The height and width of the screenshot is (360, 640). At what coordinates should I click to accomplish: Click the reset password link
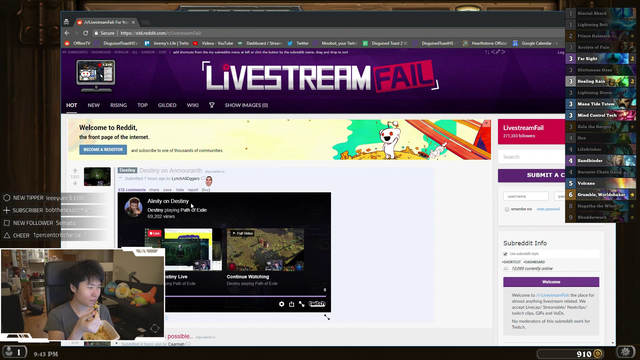pyautogui.click(x=548, y=209)
